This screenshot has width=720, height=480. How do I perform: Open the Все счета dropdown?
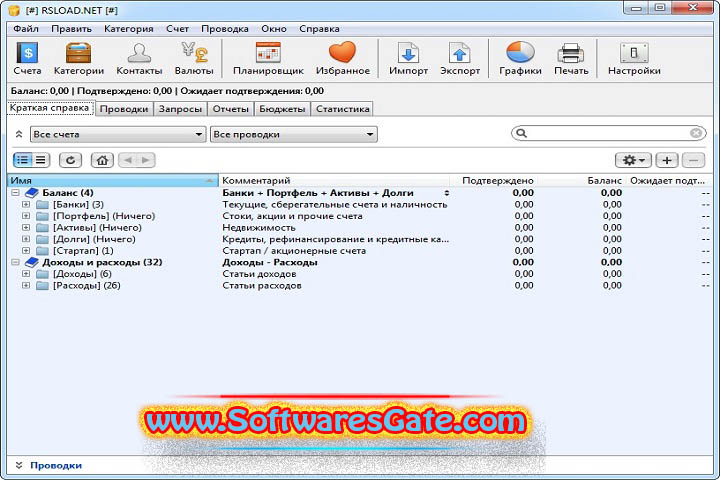118,134
